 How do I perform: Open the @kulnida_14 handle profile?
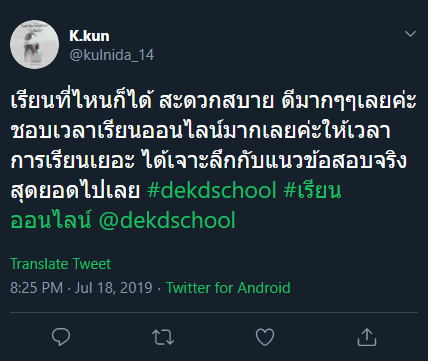[x=112, y=55]
